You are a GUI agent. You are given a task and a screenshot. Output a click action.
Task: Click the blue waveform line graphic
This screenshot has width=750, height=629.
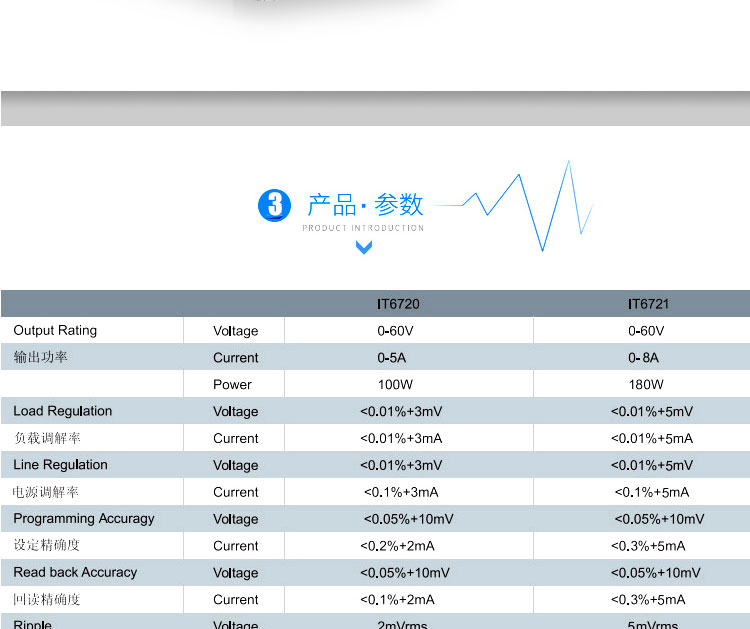pyautogui.click(x=530, y=205)
